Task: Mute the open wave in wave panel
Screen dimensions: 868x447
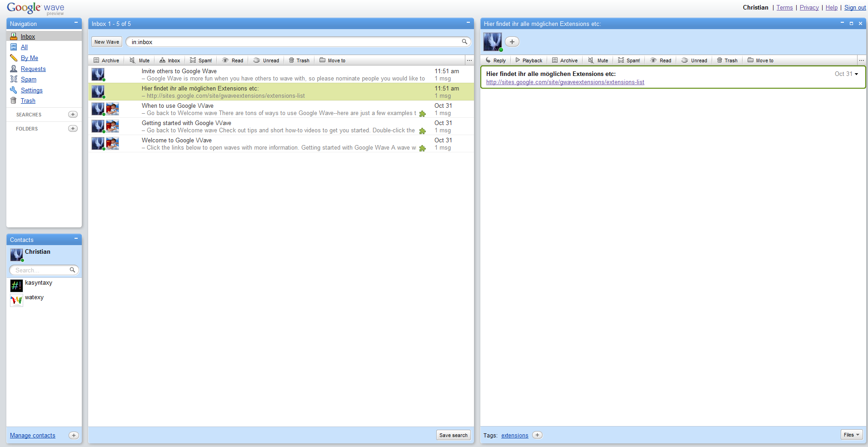Action: [598, 60]
